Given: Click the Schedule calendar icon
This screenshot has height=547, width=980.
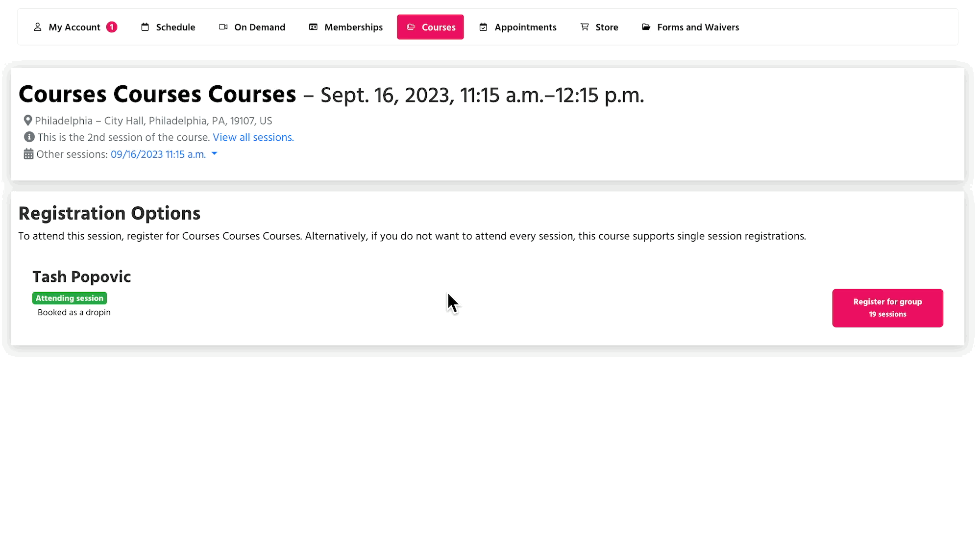Looking at the screenshot, I should coord(145,27).
